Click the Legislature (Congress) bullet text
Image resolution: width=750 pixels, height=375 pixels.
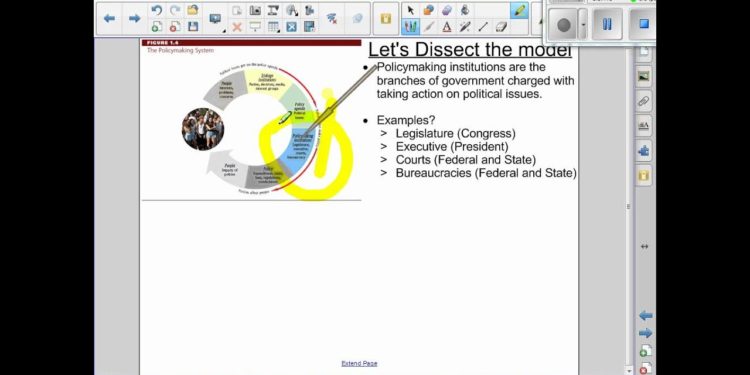[455, 133]
